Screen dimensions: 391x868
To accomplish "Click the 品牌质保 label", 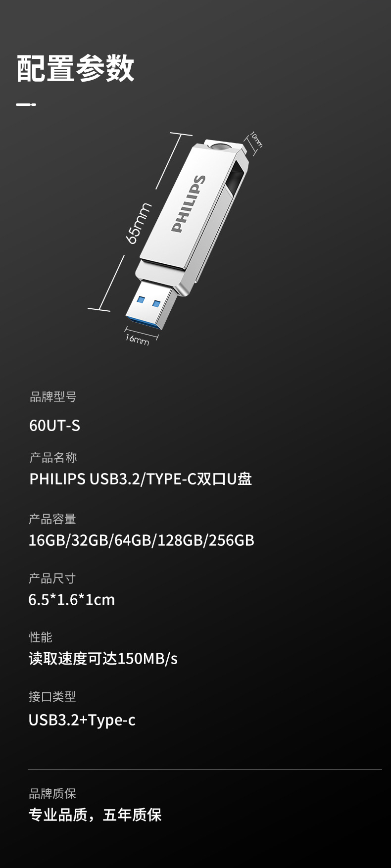I will 52,794.
